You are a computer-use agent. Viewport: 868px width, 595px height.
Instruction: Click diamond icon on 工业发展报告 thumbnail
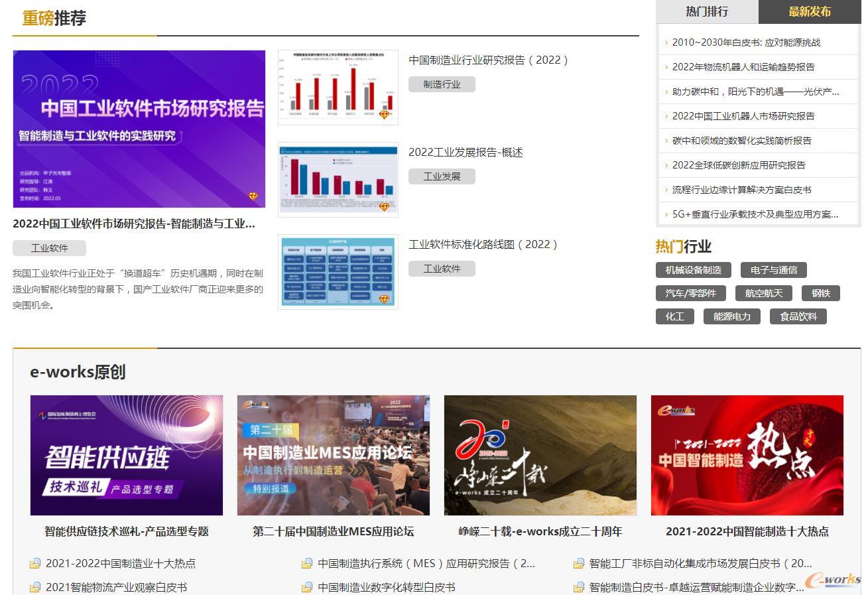384,207
